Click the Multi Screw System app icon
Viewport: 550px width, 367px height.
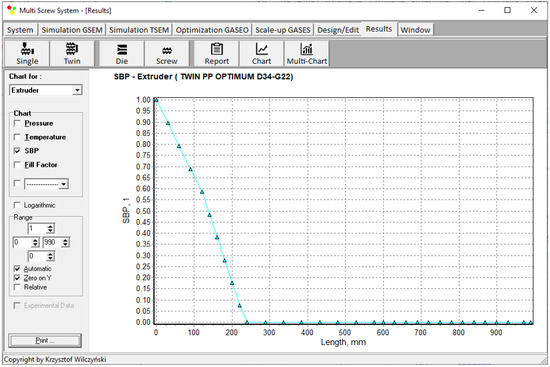(12, 10)
